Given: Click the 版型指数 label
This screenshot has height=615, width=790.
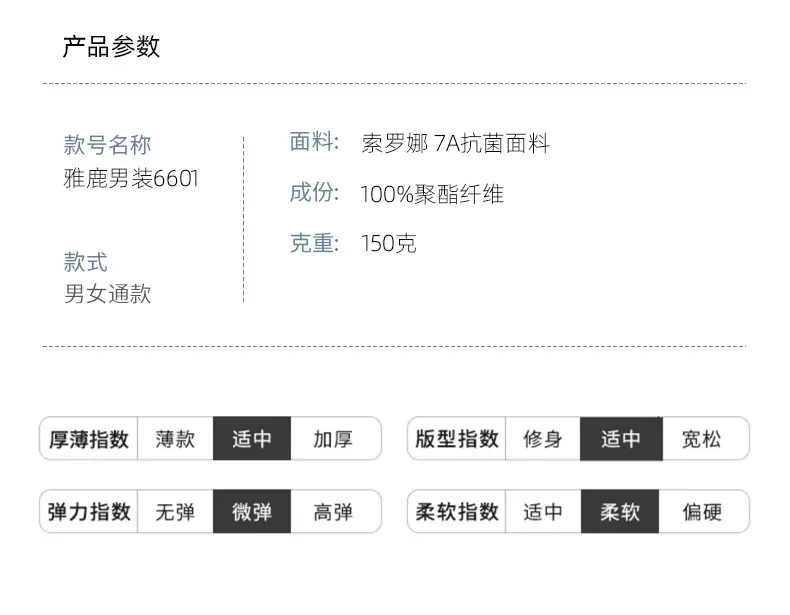Looking at the screenshot, I should tap(456, 439).
